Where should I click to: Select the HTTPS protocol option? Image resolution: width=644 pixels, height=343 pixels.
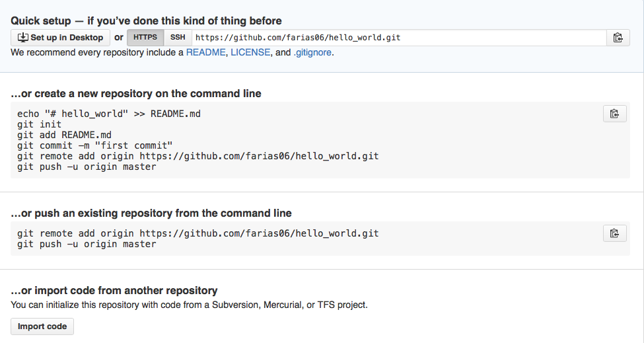(145, 38)
